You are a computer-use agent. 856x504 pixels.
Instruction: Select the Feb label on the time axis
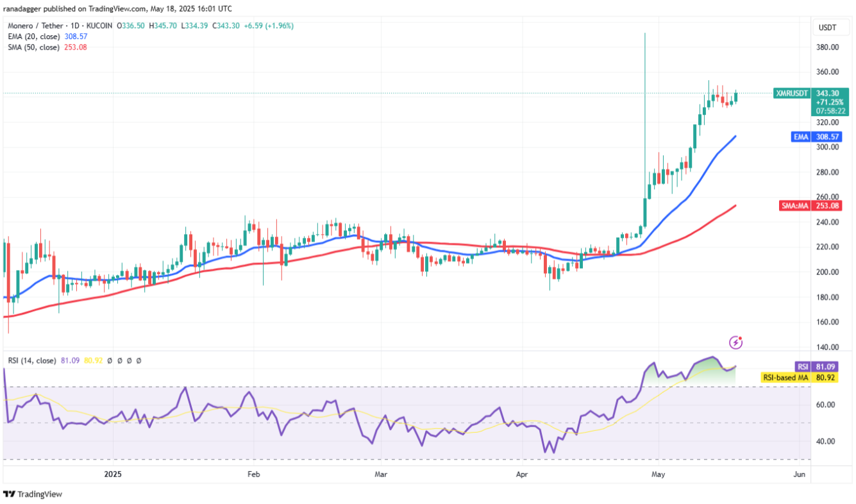pyautogui.click(x=253, y=475)
